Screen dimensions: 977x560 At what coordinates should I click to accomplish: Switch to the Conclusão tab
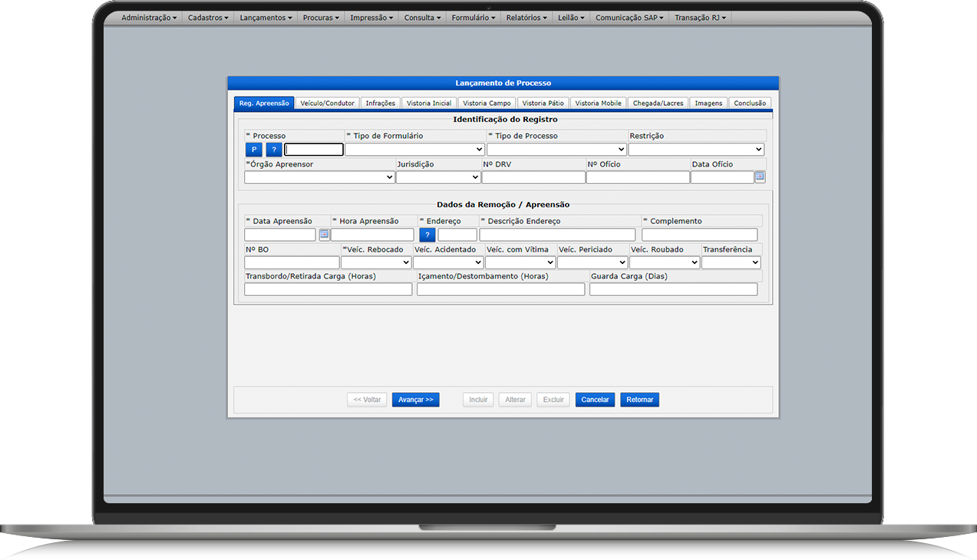coord(750,103)
